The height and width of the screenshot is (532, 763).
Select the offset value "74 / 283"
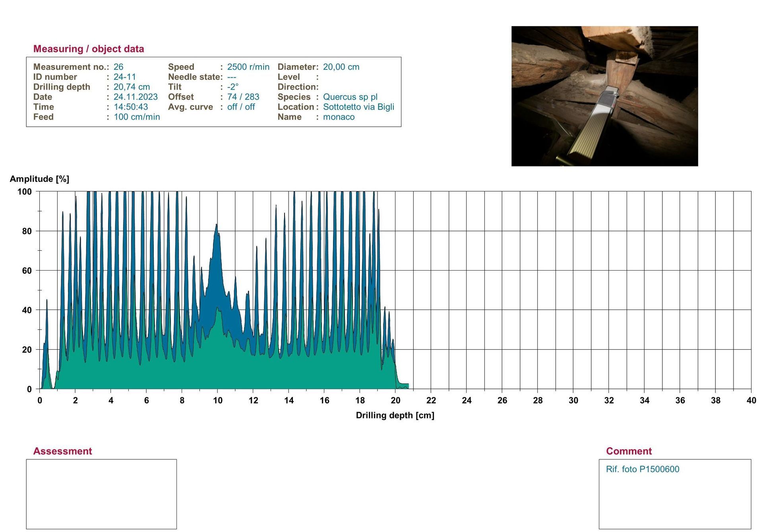243,97
